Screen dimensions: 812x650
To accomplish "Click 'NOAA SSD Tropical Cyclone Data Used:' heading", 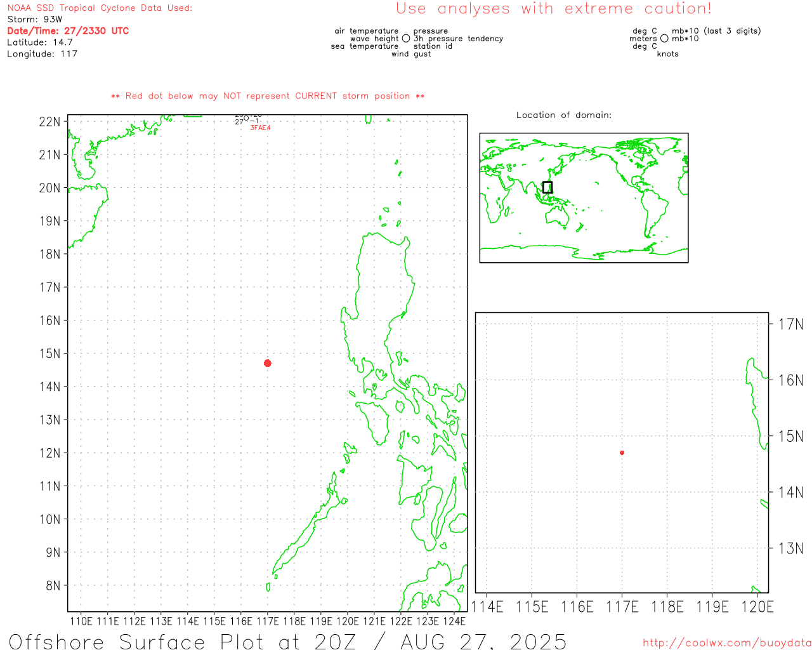I will click(x=100, y=8).
